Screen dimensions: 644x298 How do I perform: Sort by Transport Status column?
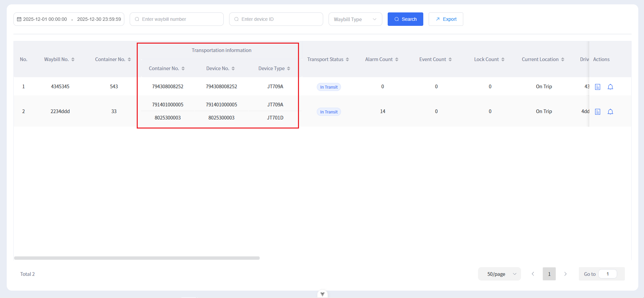(347, 59)
